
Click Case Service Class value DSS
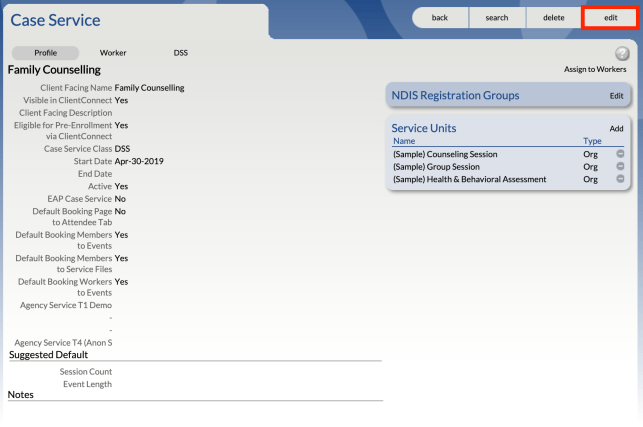(122, 148)
